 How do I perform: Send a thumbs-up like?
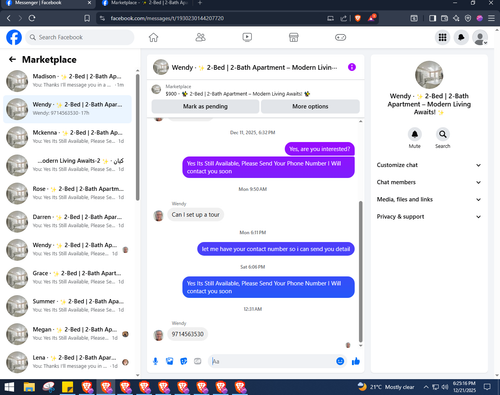356,361
